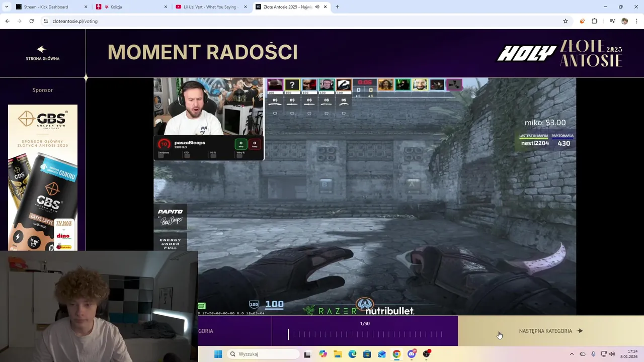Open site information icon in address bar
This screenshot has height=362, width=644.
pyautogui.click(x=46, y=21)
